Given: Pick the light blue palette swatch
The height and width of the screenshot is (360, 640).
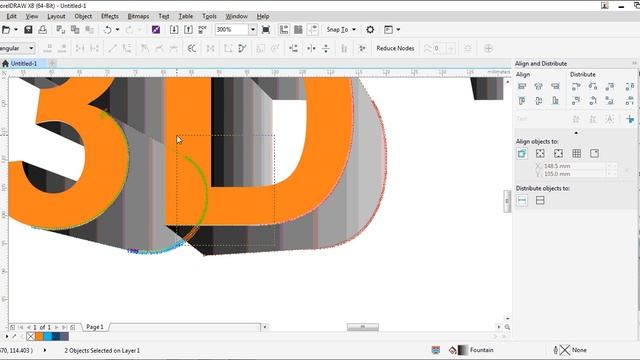Looking at the screenshot, I should click(47, 336).
